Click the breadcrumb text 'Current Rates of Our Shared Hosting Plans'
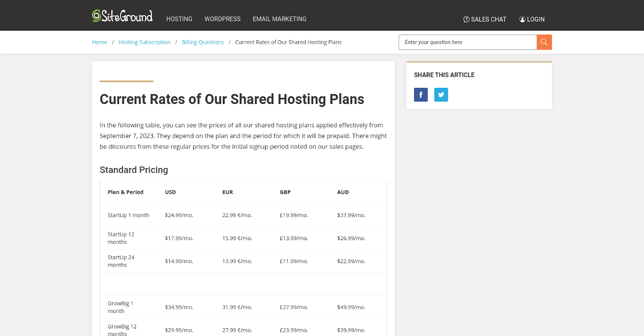644x336 pixels. 288,42
